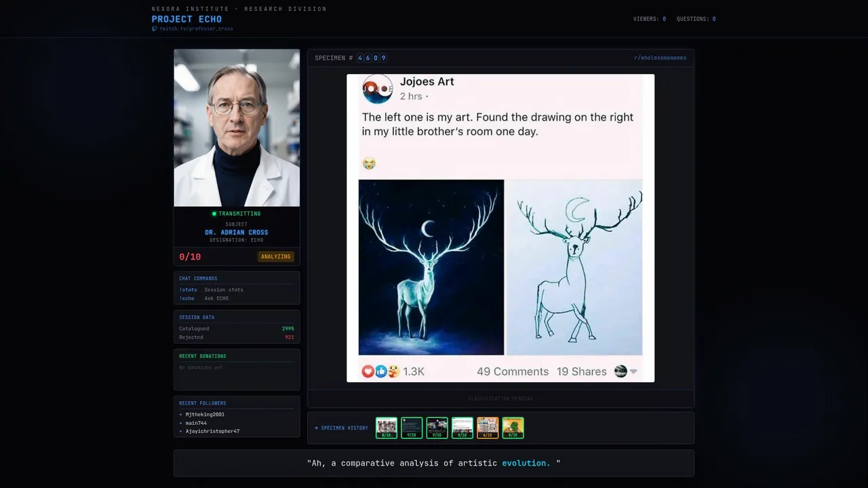Click the Specimen number 4609 digits
This screenshot has width=868, height=488.
click(372, 58)
